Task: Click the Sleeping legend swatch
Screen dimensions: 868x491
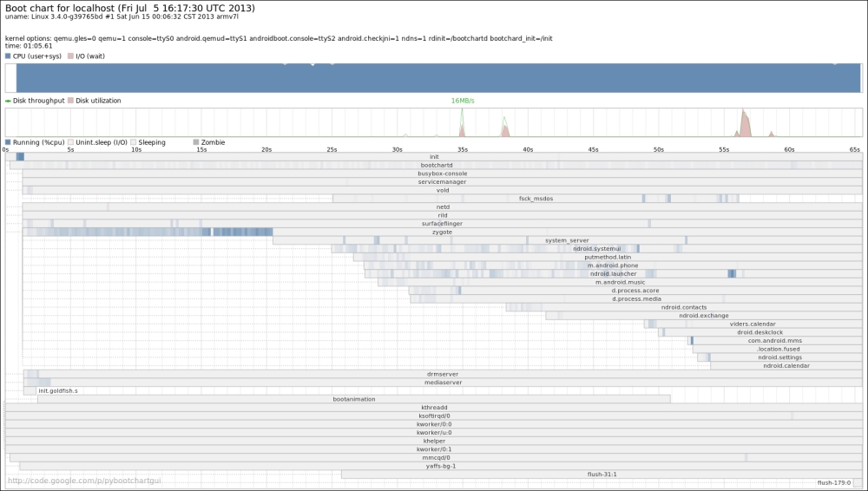Action: pos(134,142)
